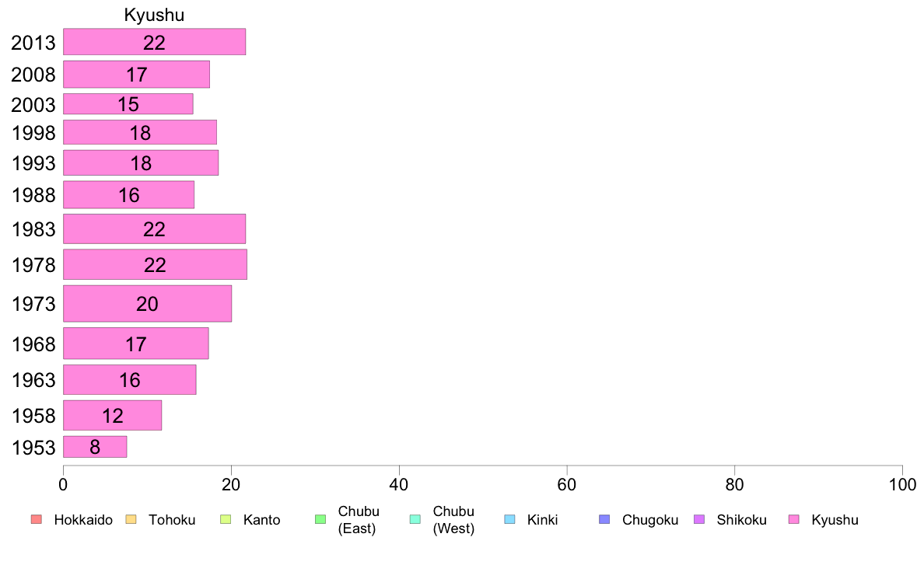Viewport: 924px width, 572px height.
Task: Click the Chubu (West) teal swatch
Action: tap(415, 520)
